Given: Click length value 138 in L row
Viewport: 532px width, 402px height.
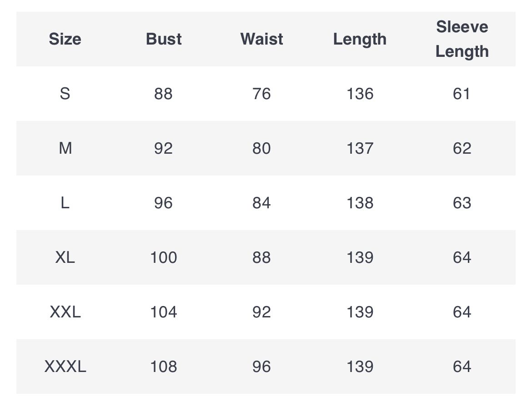Looking at the screenshot, I should click(360, 203).
